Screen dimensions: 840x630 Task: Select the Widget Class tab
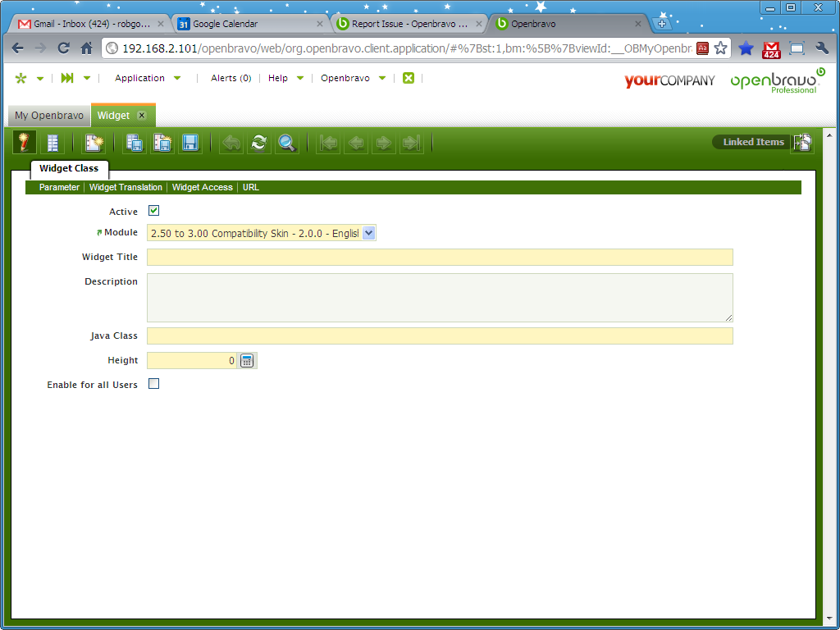[69, 168]
